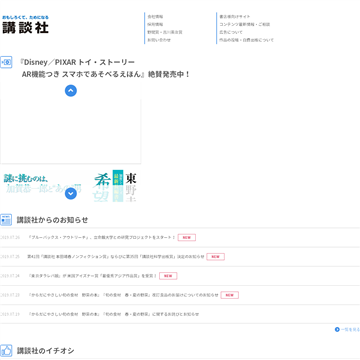
Task: Click the news icon beside 講談社からのお知らせ
Action: pos(6,220)
